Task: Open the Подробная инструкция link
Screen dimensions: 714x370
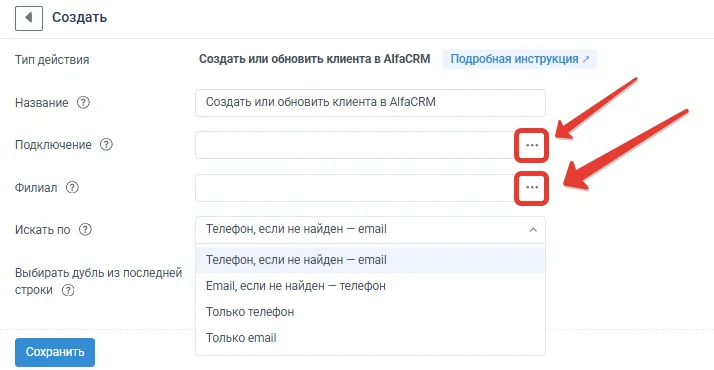Action: pos(520,59)
